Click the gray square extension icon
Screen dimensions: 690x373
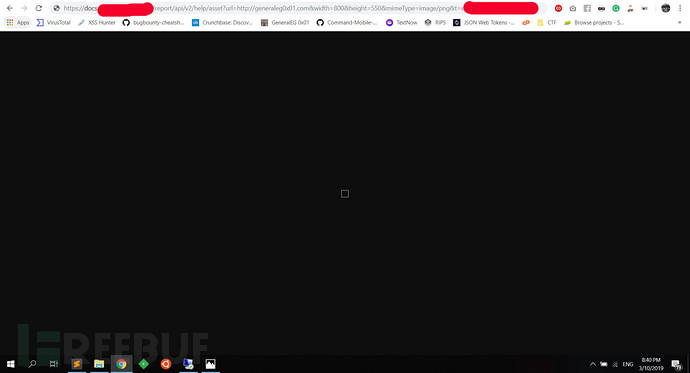587,8
